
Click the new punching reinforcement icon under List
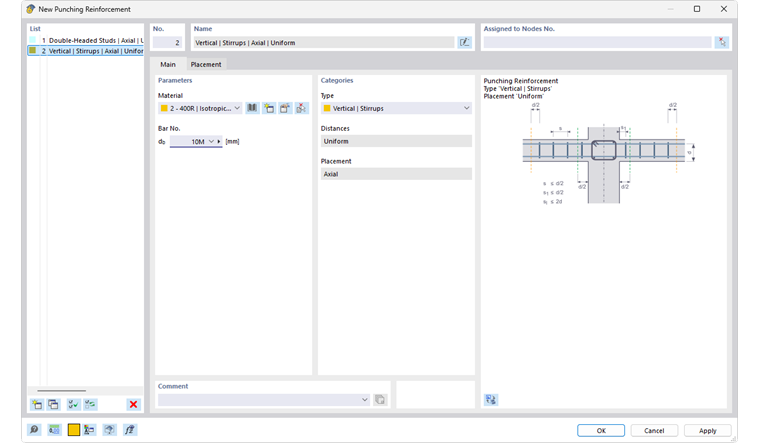point(37,404)
